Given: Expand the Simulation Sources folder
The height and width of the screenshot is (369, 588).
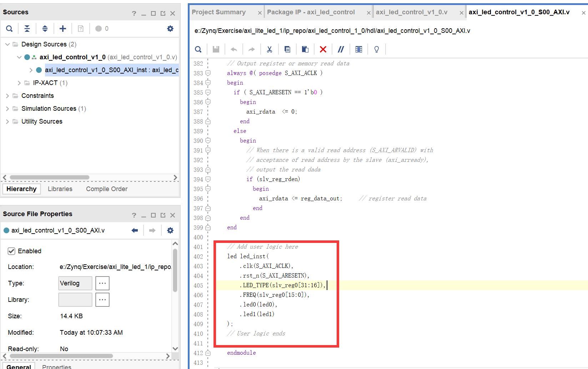Looking at the screenshot, I should (7, 109).
